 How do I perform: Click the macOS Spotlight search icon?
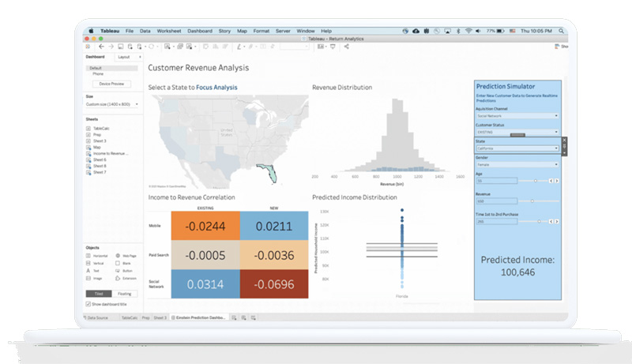[561, 31]
